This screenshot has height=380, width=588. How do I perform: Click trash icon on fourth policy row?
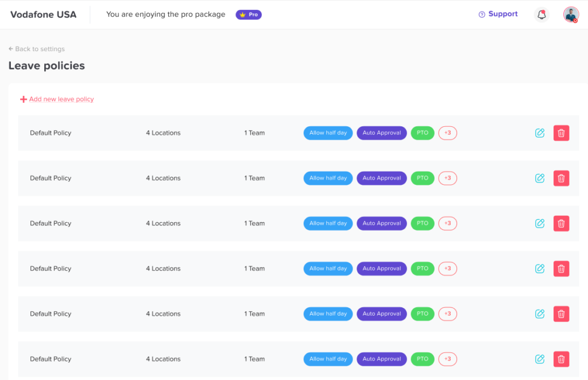tap(561, 269)
